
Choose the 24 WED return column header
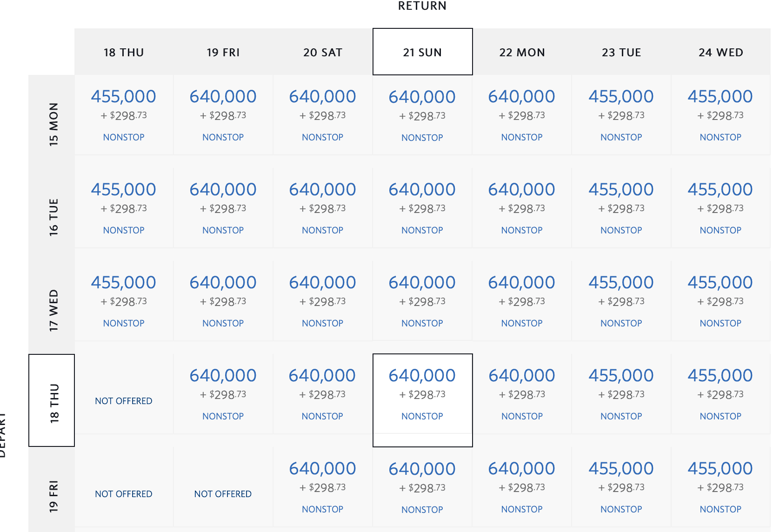(720, 52)
